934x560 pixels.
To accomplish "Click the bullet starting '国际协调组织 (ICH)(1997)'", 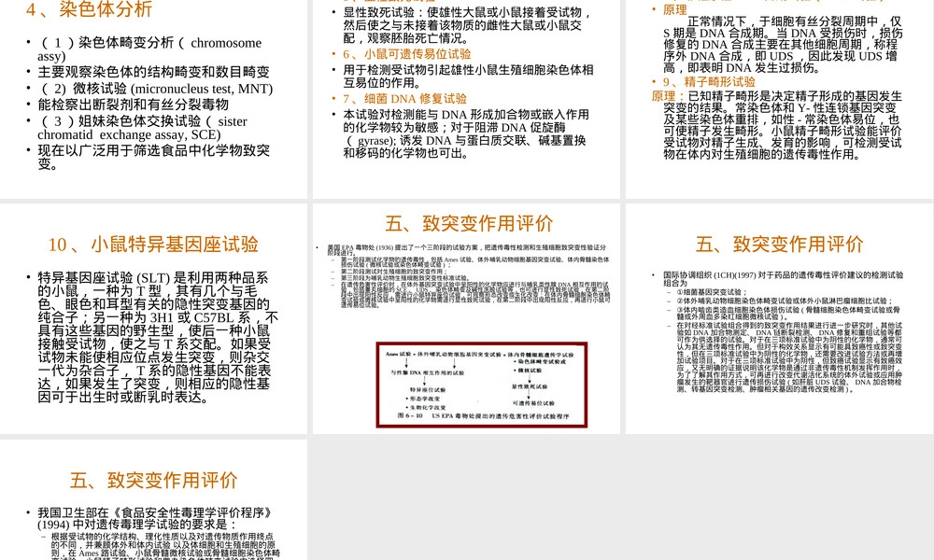I will pos(784,279).
